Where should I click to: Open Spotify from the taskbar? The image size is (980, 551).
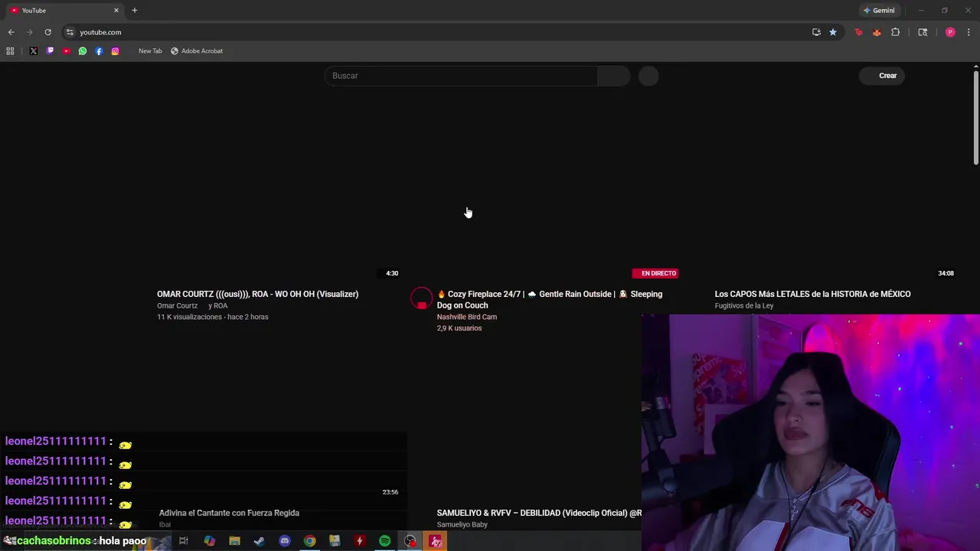click(384, 541)
